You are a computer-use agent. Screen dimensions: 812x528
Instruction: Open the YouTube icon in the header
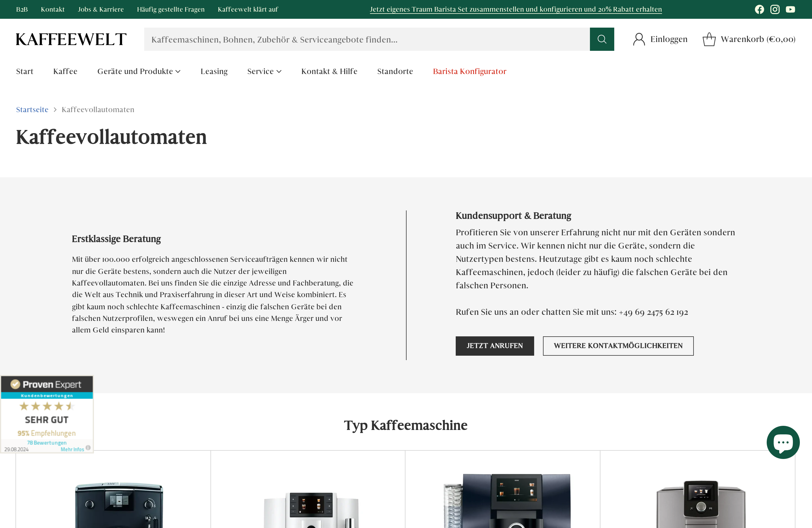click(790, 9)
